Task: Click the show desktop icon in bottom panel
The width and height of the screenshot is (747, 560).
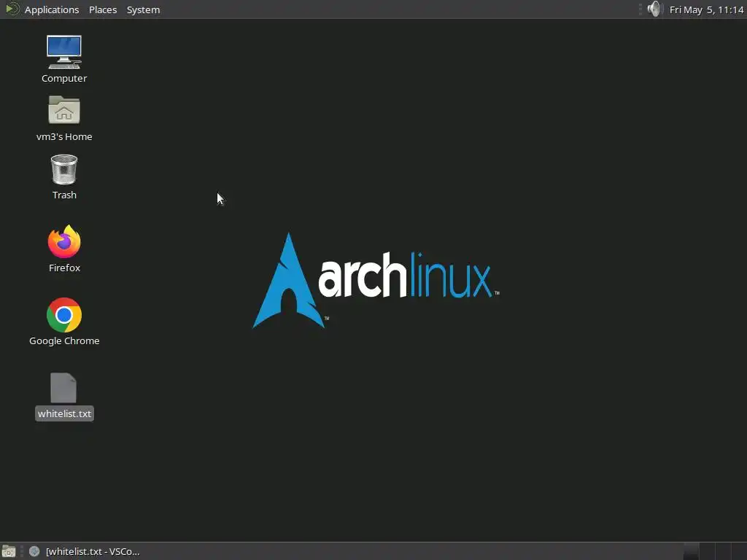Action: coord(9,551)
